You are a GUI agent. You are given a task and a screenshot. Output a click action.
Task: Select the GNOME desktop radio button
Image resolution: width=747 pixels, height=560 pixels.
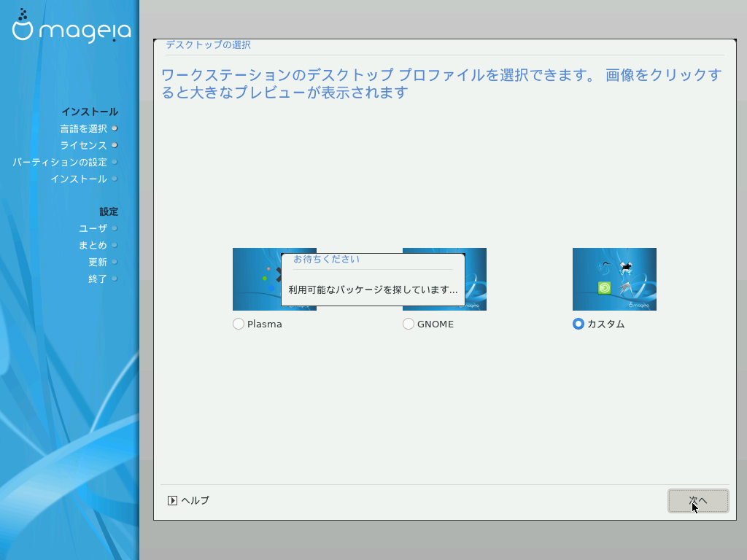pyautogui.click(x=409, y=324)
